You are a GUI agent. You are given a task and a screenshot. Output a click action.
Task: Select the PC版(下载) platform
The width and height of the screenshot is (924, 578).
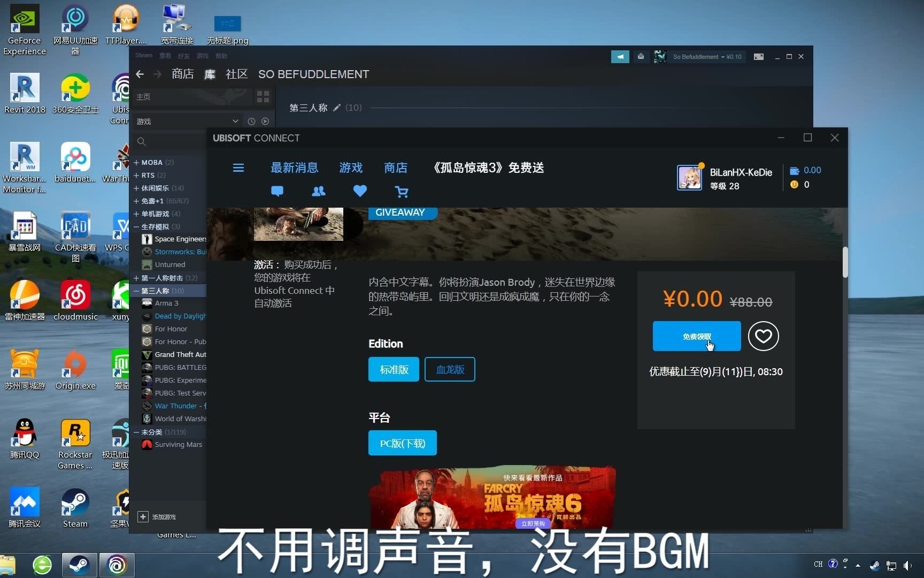pyautogui.click(x=402, y=443)
